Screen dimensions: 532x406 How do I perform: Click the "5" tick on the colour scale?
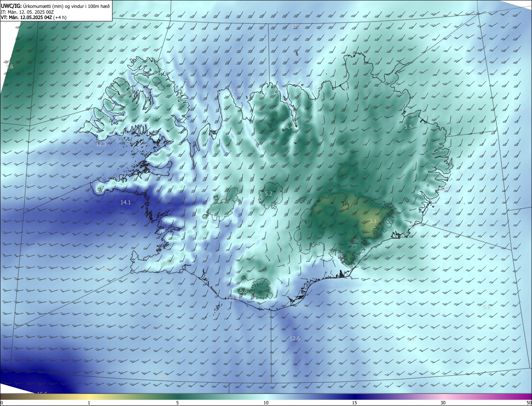point(177,403)
